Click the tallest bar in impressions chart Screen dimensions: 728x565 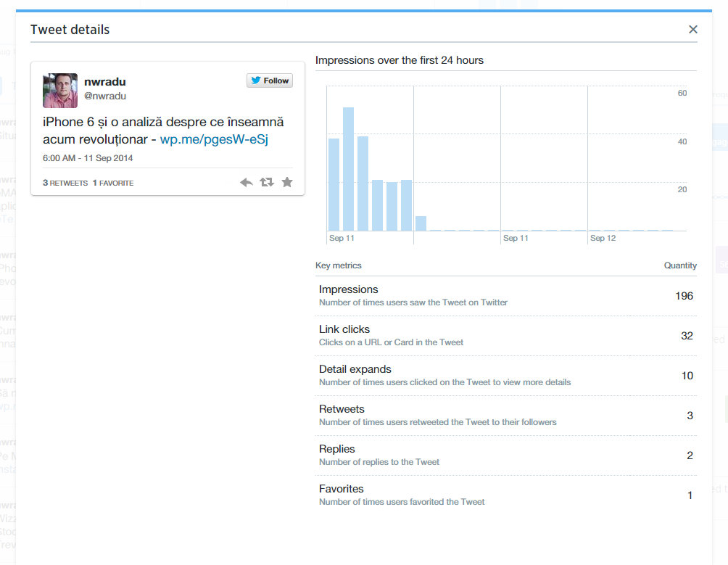(x=348, y=169)
